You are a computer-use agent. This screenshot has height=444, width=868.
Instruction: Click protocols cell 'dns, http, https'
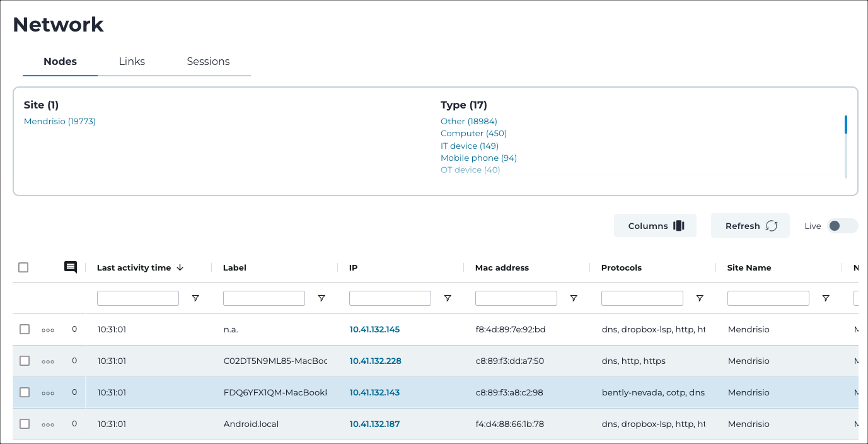coord(634,361)
